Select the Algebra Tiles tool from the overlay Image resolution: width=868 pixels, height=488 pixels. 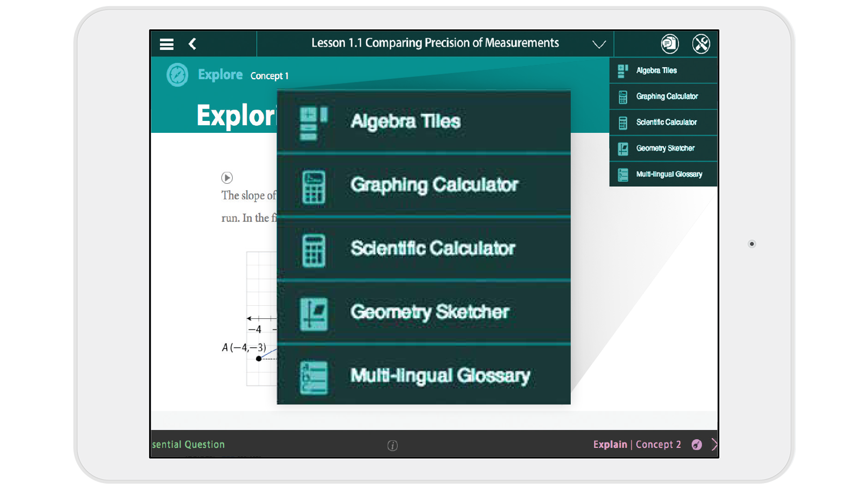[x=423, y=120]
